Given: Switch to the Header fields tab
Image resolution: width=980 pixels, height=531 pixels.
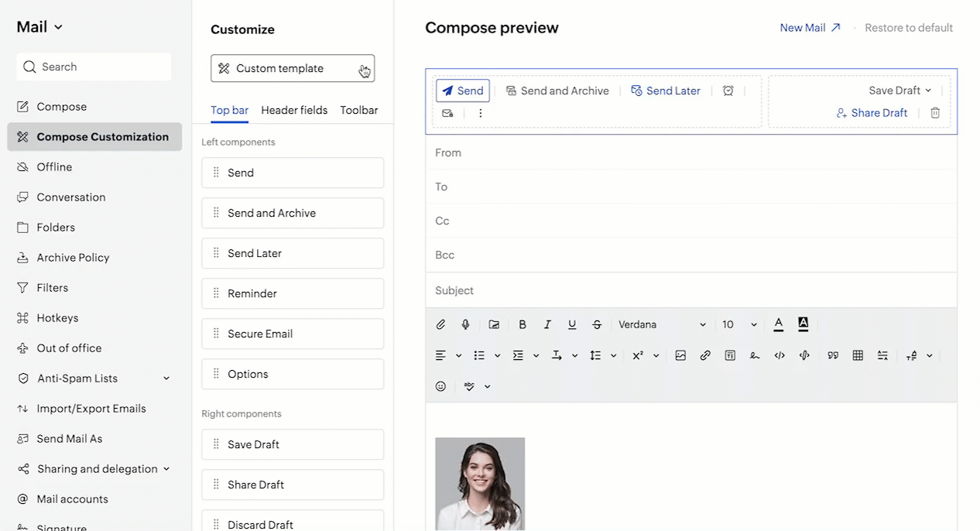Looking at the screenshot, I should click(294, 110).
